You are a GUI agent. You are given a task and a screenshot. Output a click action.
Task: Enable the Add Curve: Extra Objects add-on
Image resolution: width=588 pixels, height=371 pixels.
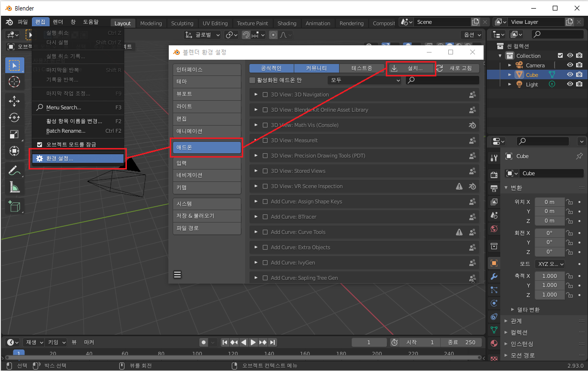(x=266, y=247)
